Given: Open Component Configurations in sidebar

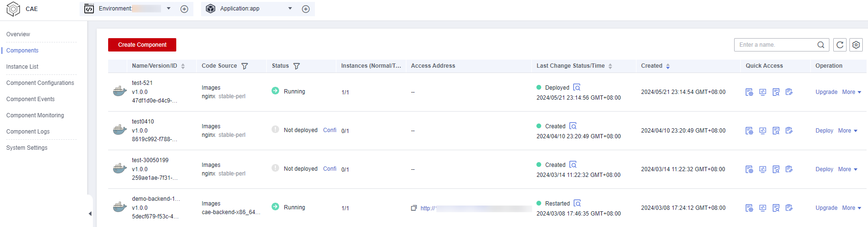Looking at the screenshot, I should [x=40, y=83].
